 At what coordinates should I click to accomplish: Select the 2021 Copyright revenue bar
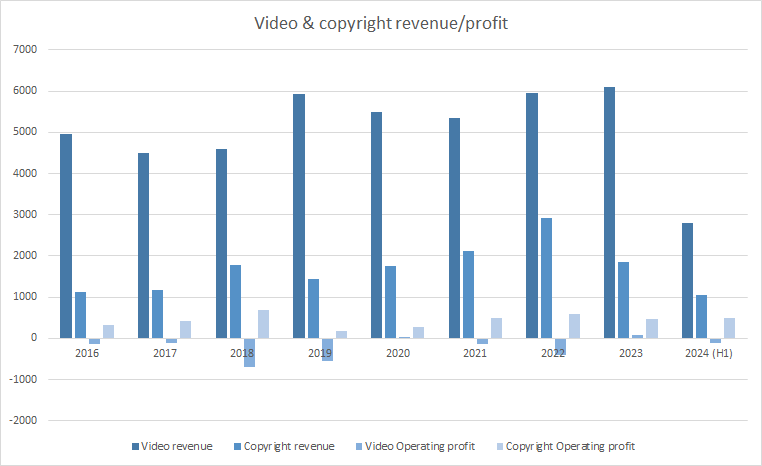click(468, 295)
